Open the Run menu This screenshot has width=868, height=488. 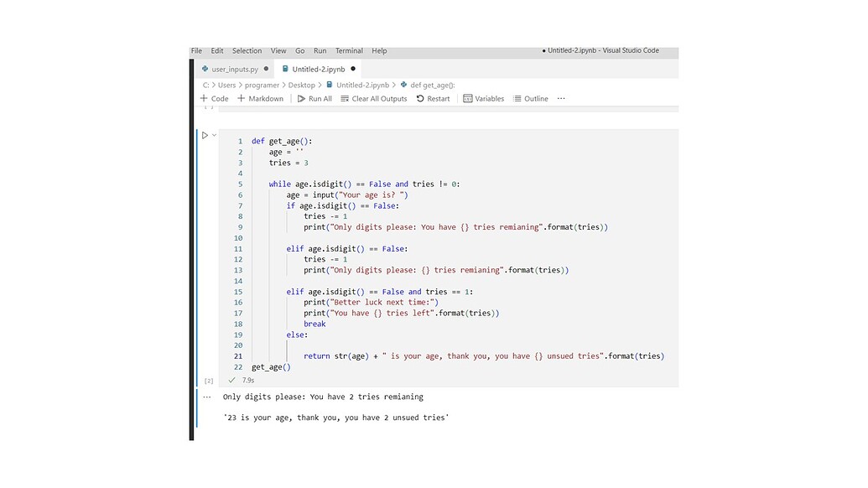pos(320,51)
